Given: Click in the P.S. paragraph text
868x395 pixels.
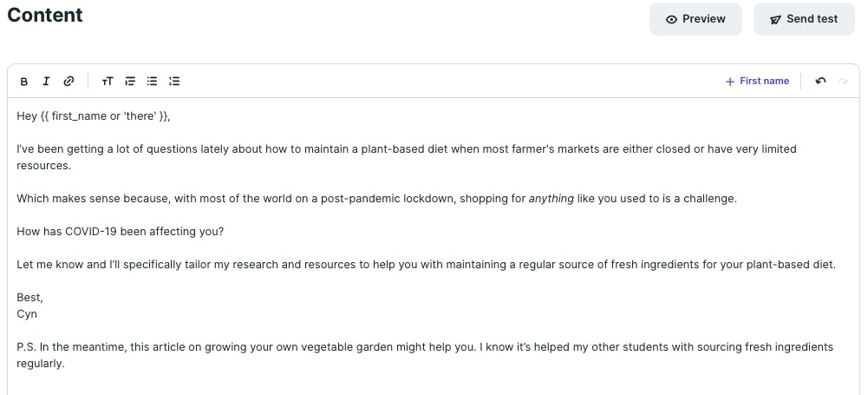Looking at the screenshot, I should point(425,356).
